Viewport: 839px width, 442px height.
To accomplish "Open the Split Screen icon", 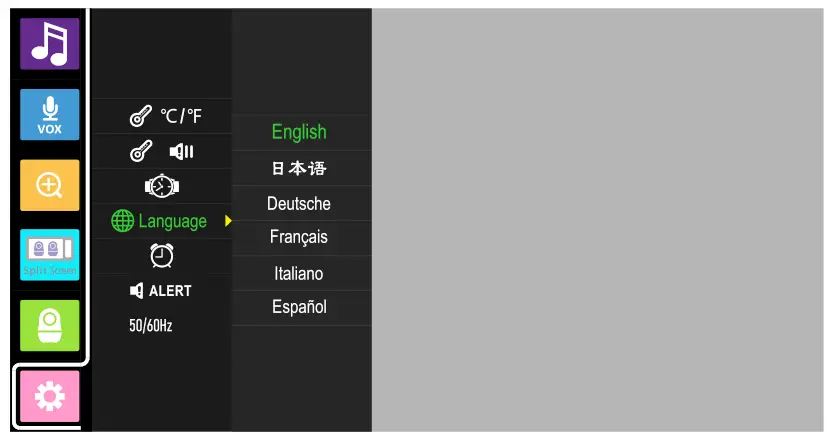I will pos(50,255).
